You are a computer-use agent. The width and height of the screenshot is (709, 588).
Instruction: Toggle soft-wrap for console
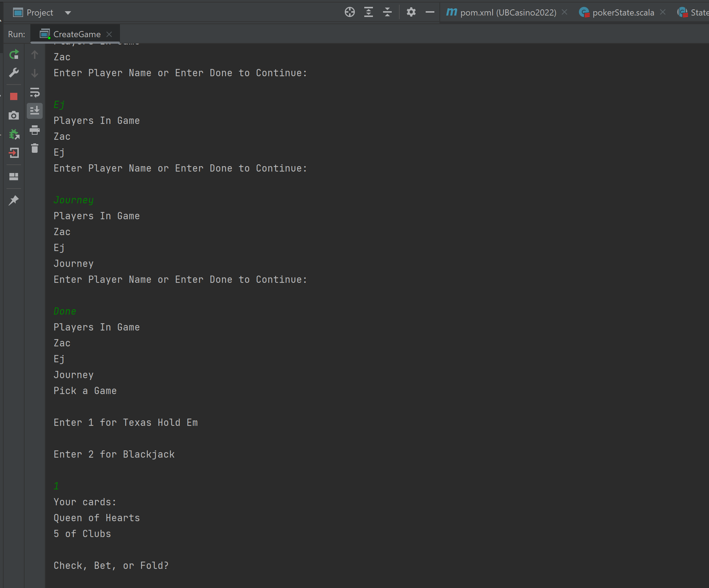pos(35,92)
